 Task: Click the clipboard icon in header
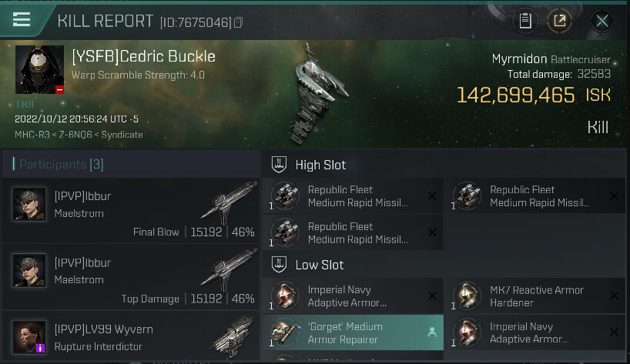click(526, 21)
